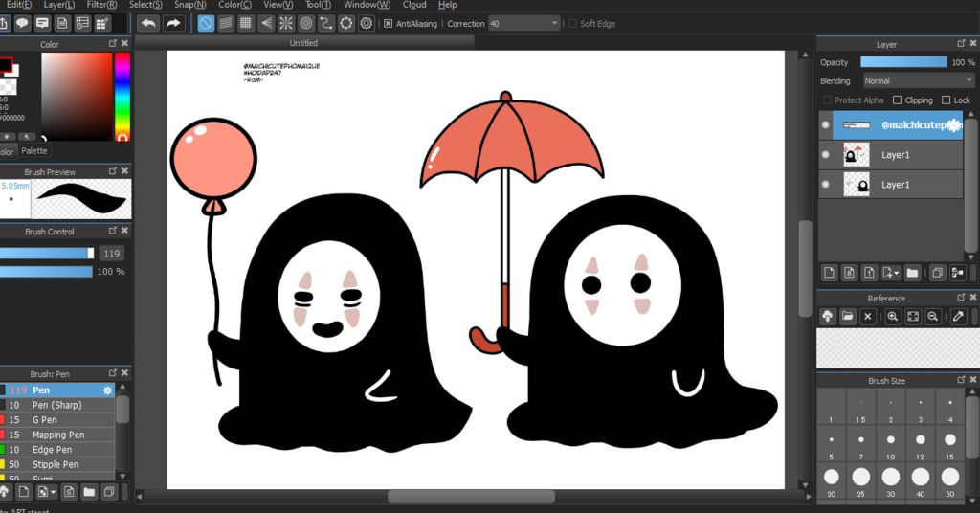Add a new layer in Layer panel
980x513 pixels.
tap(829, 273)
